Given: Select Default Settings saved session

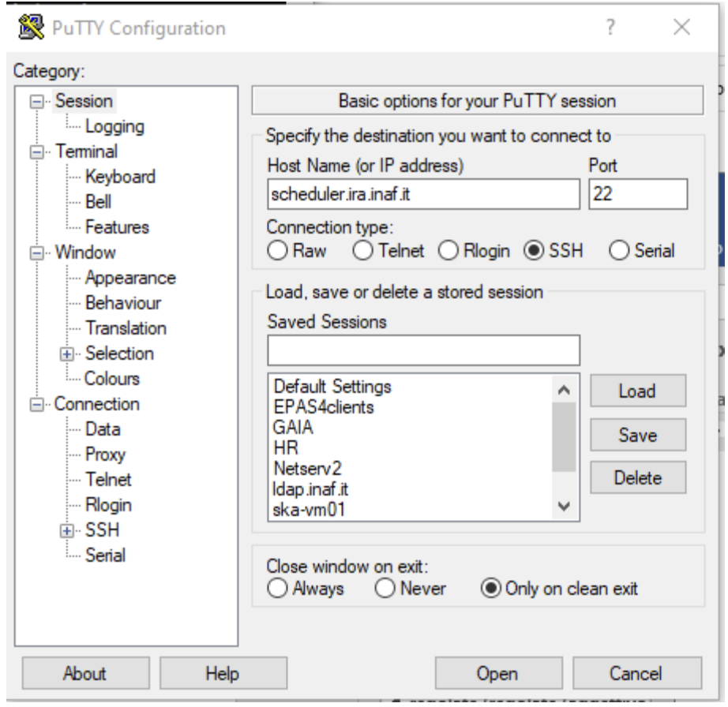Looking at the screenshot, I should click(332, 387).
